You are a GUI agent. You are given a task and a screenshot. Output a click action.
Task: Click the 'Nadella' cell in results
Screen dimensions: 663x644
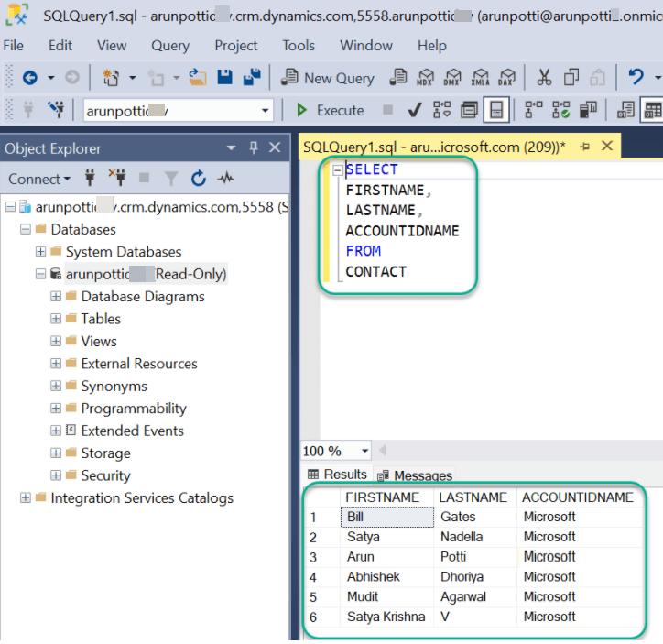pyautogui.click(x=474, y=537)
